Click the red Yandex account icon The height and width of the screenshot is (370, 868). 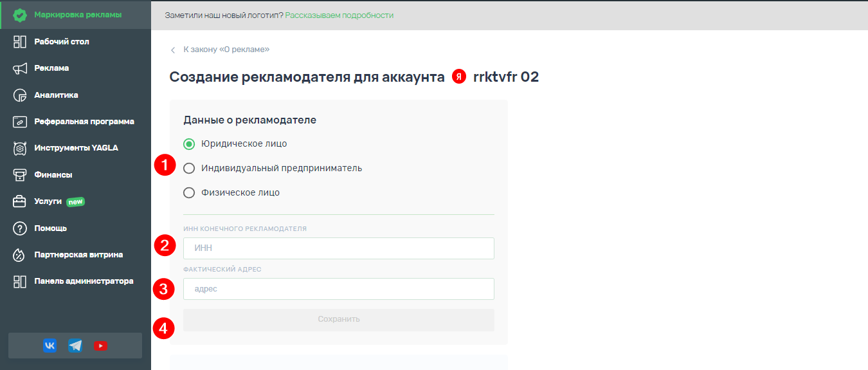coord(459,77)
